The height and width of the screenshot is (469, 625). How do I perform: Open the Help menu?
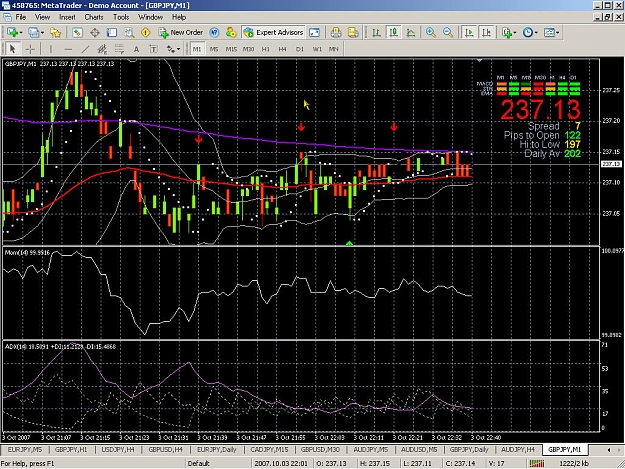179,17
